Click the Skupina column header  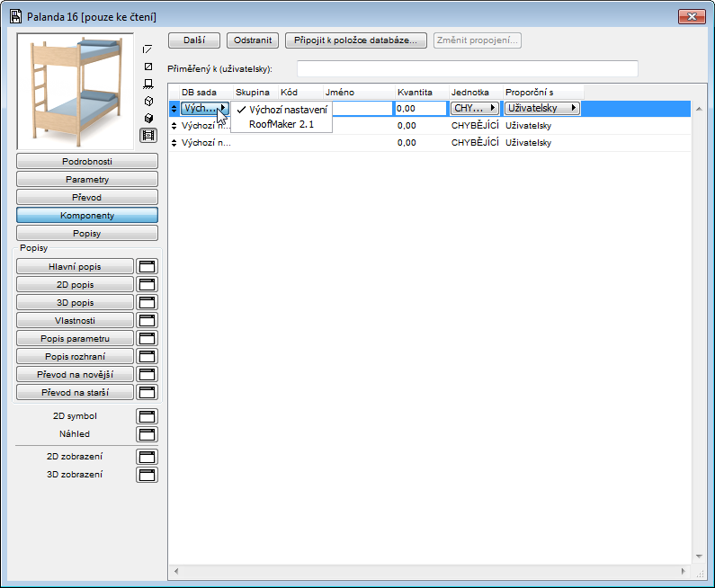tap(255, 92)
